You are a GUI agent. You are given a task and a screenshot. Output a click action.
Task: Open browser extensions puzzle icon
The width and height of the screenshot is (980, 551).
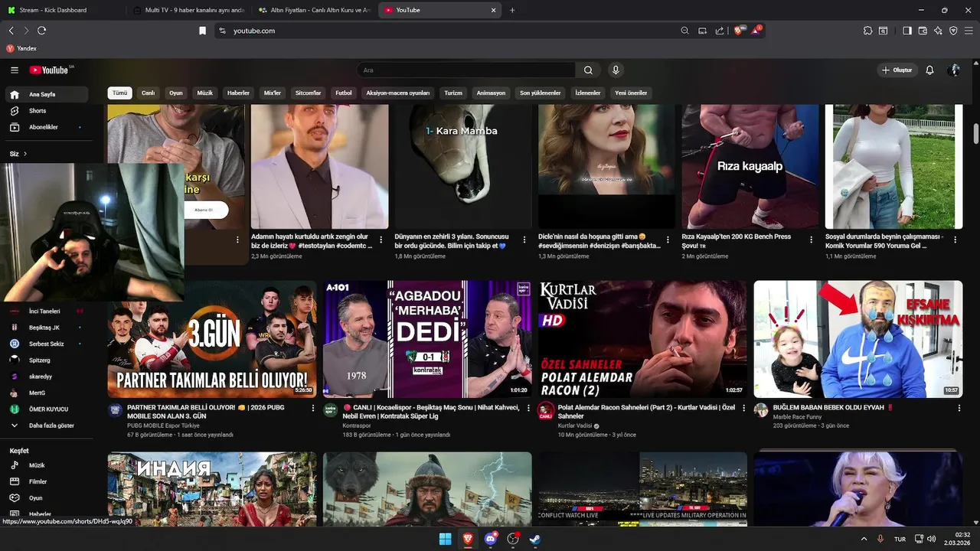click(x=867, y=31)
